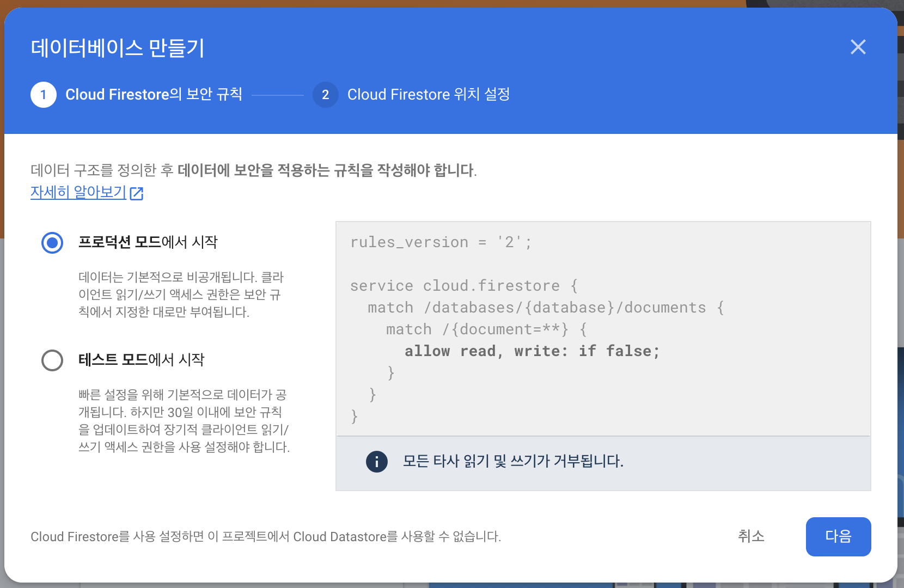
Task: Click the '데이터 구조를 정의한 후' instruction sentence
Action: click(x=254, y=170)
